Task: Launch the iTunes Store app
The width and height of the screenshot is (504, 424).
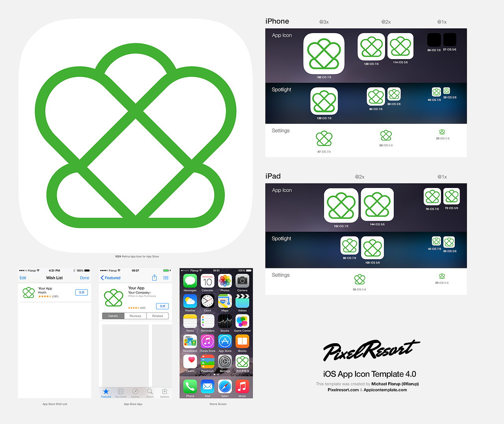Action: coord(208,341)
